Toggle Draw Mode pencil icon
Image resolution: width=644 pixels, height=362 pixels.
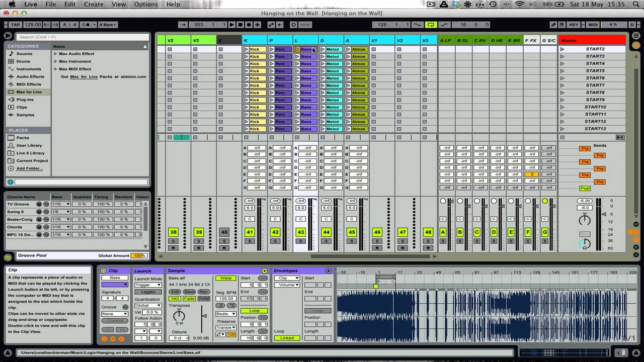click(x=554, y=25)
